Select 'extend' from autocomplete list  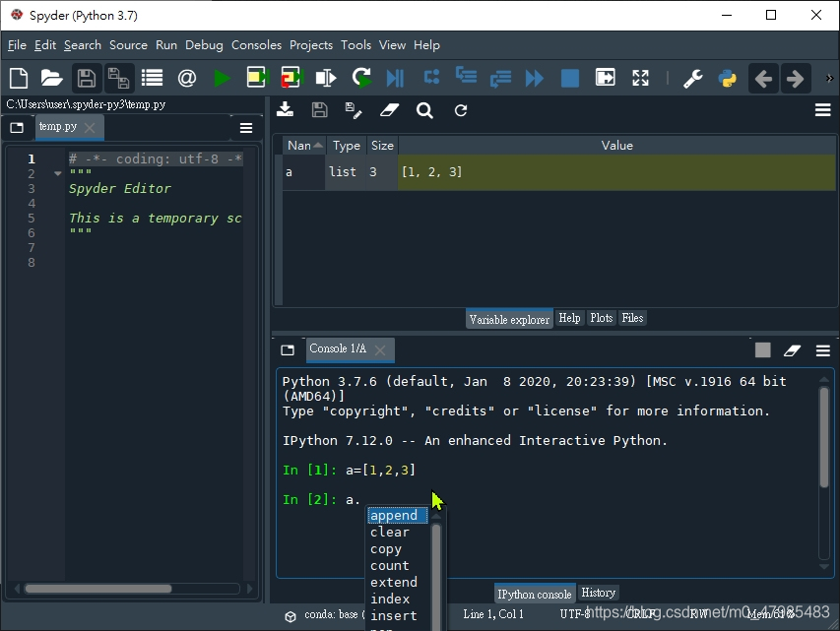(393, 582)
